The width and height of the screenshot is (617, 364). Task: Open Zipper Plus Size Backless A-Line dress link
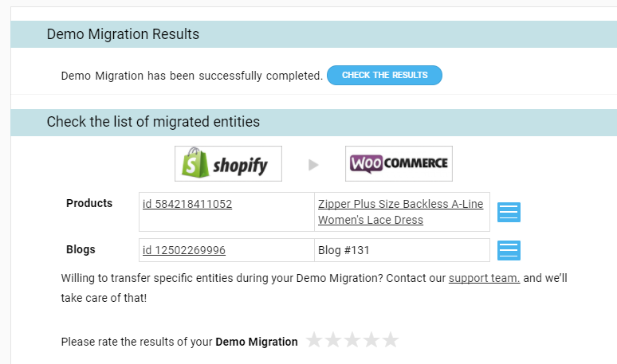(x=401, y=212)
